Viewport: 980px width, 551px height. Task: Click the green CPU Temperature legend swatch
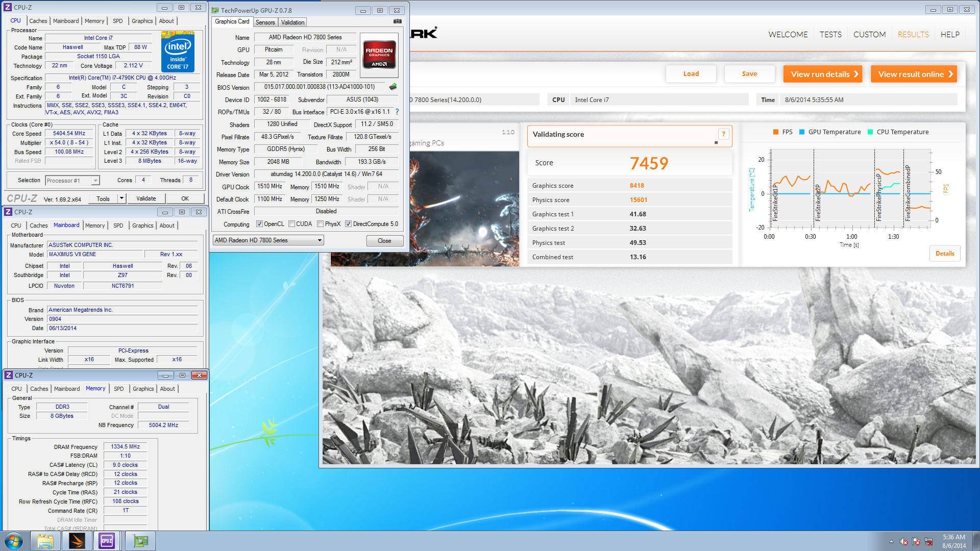pos(870,132)
